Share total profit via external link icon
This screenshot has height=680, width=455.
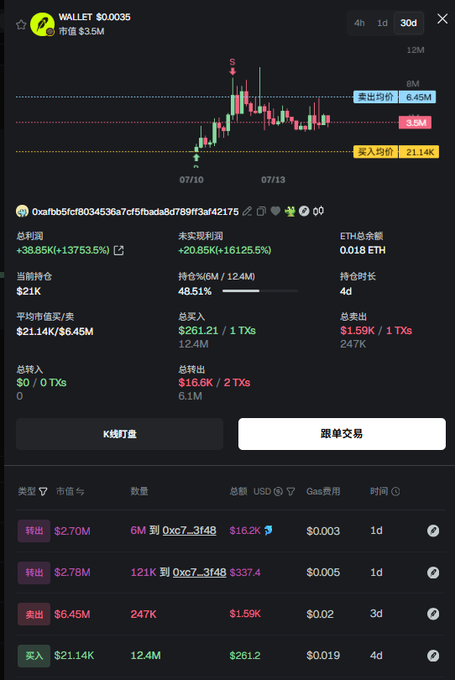pos(118,250)
